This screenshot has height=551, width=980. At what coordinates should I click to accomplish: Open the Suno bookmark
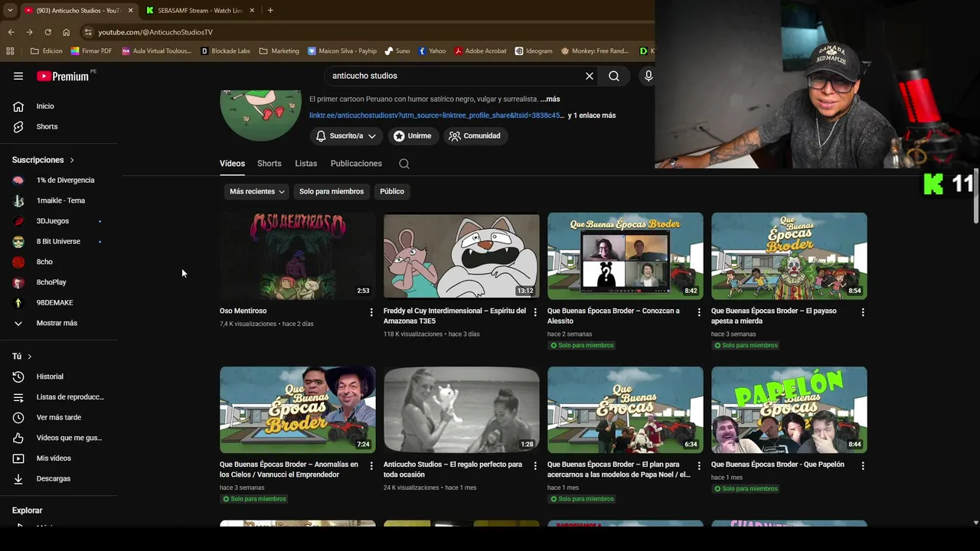[x=397, y=51]
